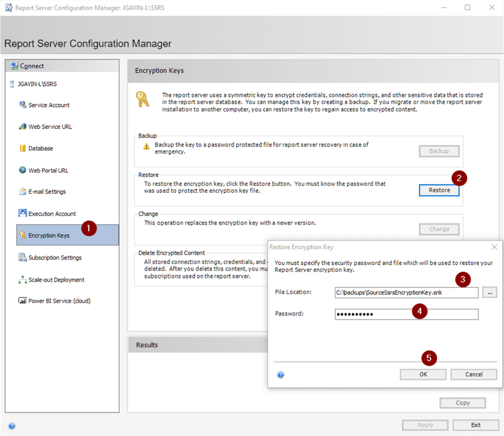504x436 pixels.
Task: Cancel the Restore Encryption Key dialog
Action: pyautogui.click(x=473, y=374)
